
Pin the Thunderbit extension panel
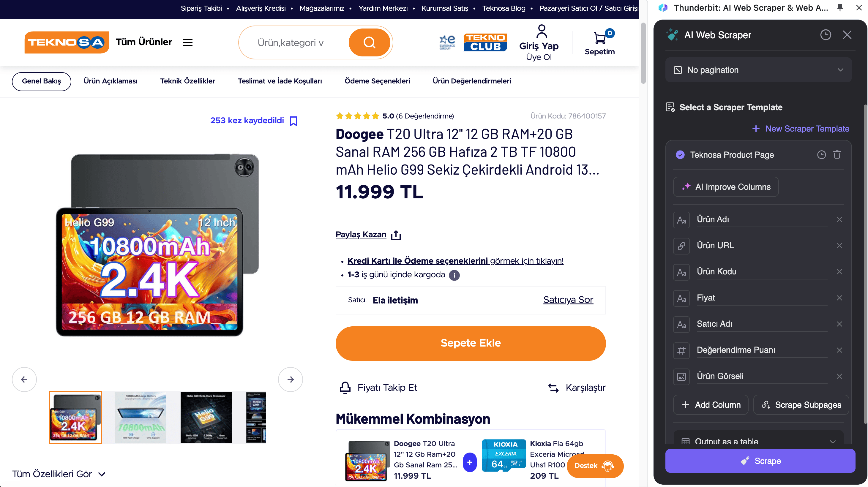pos(840,8)
